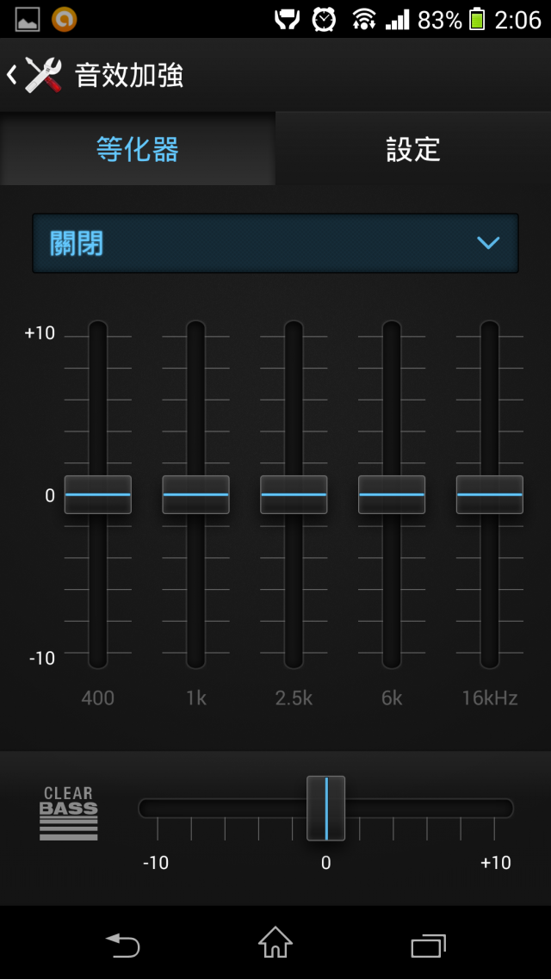Tap the alarm clock status icon

[324, 19]
